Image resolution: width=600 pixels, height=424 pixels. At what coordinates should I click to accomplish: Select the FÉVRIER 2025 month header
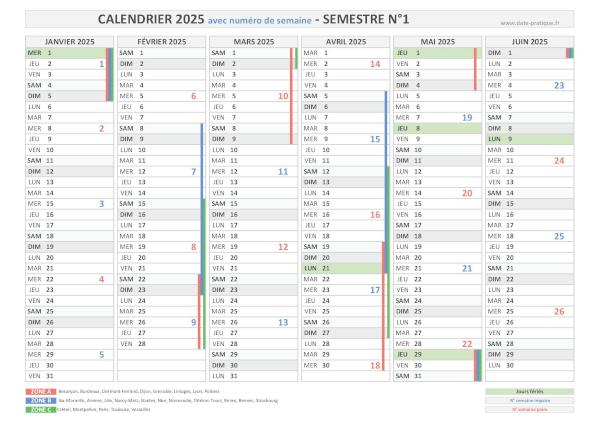click(161, 42)
